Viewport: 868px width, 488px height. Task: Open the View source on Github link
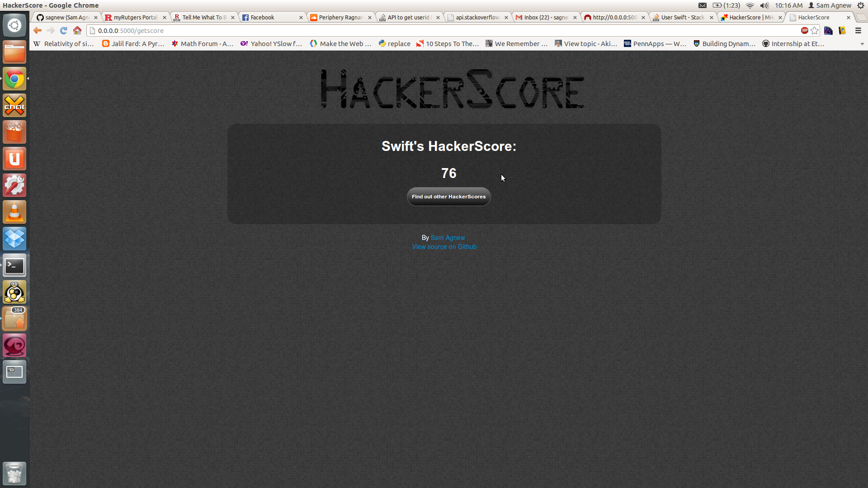pos(444,247)
